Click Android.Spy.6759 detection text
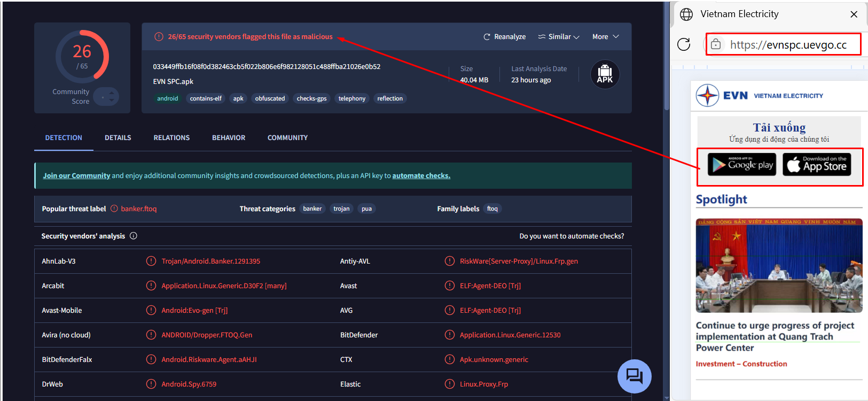The width and height of the screenshot is (868, 401). 189,384
